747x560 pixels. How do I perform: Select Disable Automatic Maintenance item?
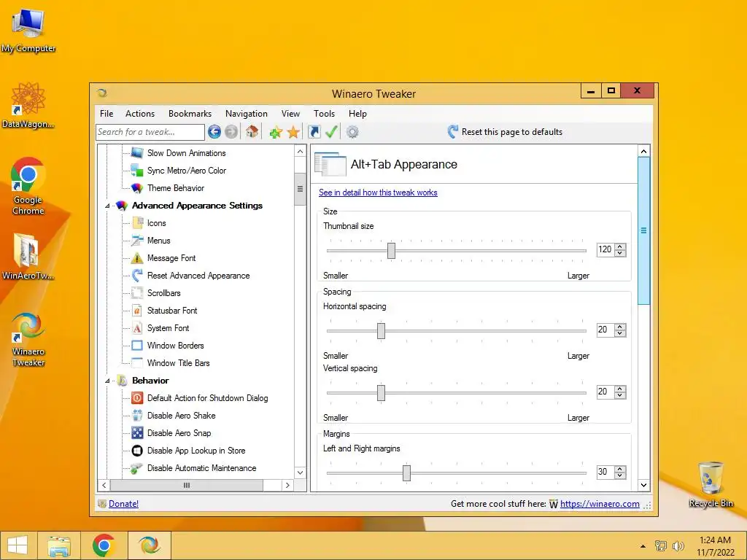tap(202, 468)
